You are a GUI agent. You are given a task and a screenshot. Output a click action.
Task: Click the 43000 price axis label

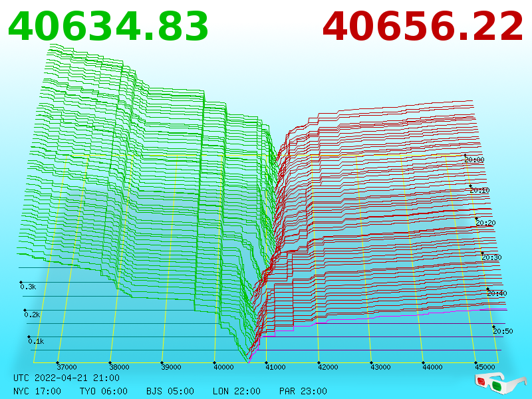coord(380,367)
